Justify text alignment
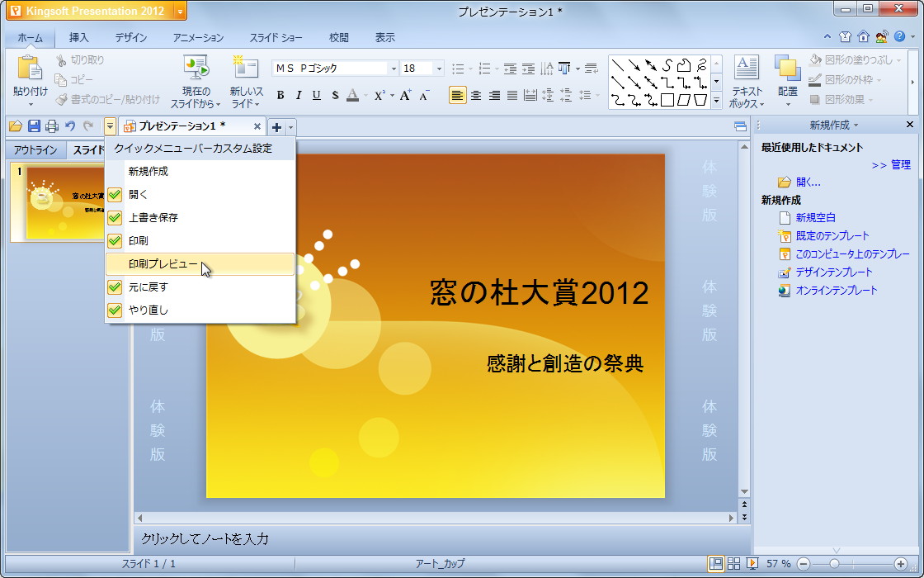This screenshot has height=578, width=924. (512, 95)
